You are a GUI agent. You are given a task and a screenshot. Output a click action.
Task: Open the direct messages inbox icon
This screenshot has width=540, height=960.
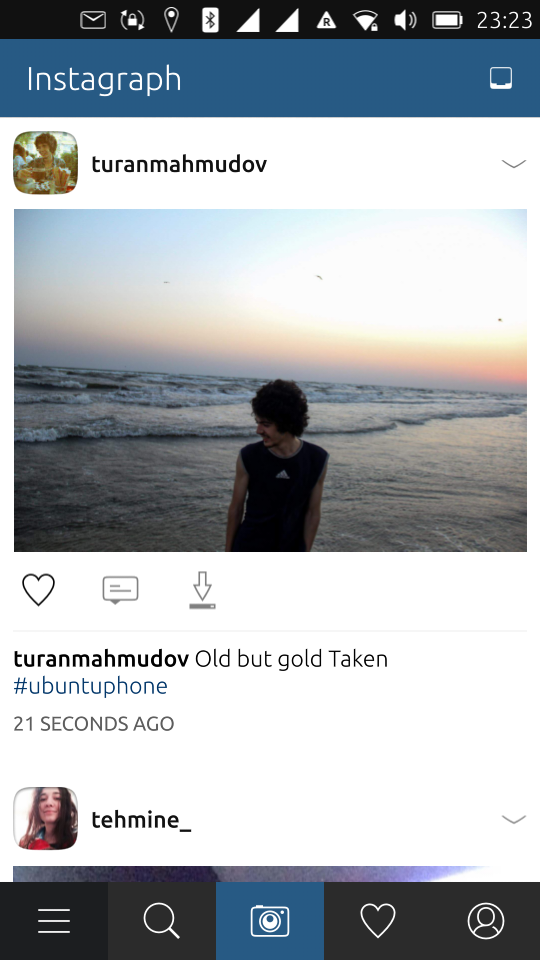point(501,78)
